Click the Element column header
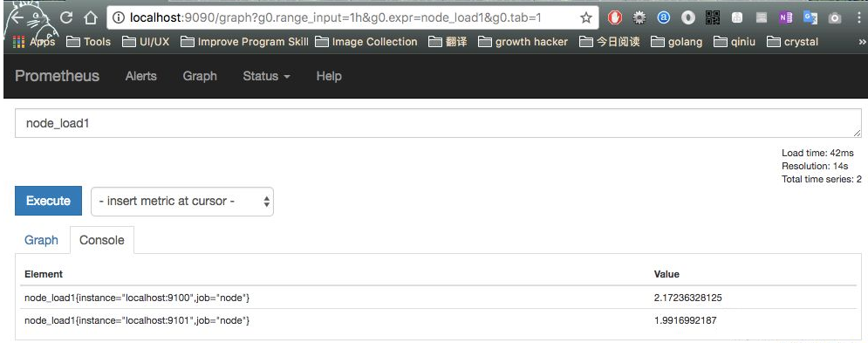The width and height of the screenshot is (868, 343). 44,274
